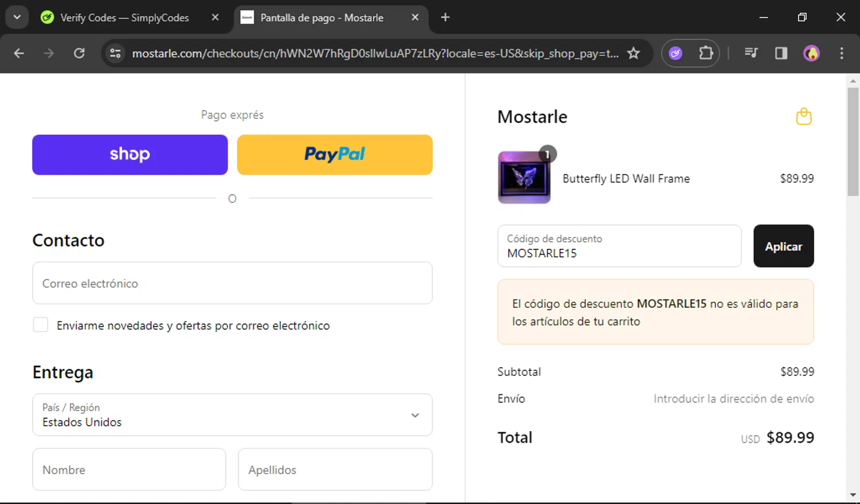Click the Subtotal $89.99 value
The image size is (860, 504).
pyautogui.click(x=797, y=372)
